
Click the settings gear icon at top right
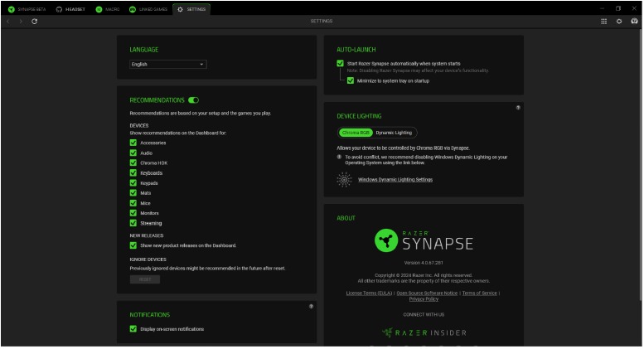click(x=619, y=22)
